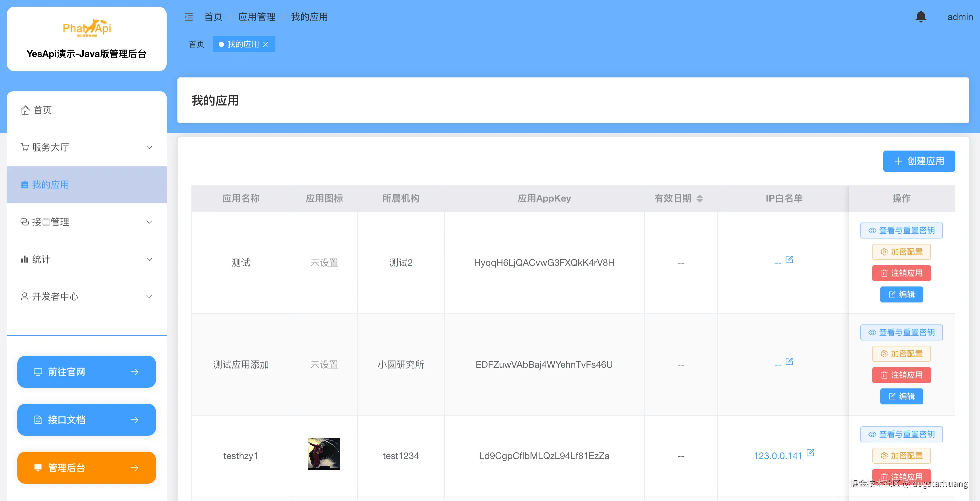
Task: Click the testhzy1 app icon thumbnail
Action: [x=324, y=453]
